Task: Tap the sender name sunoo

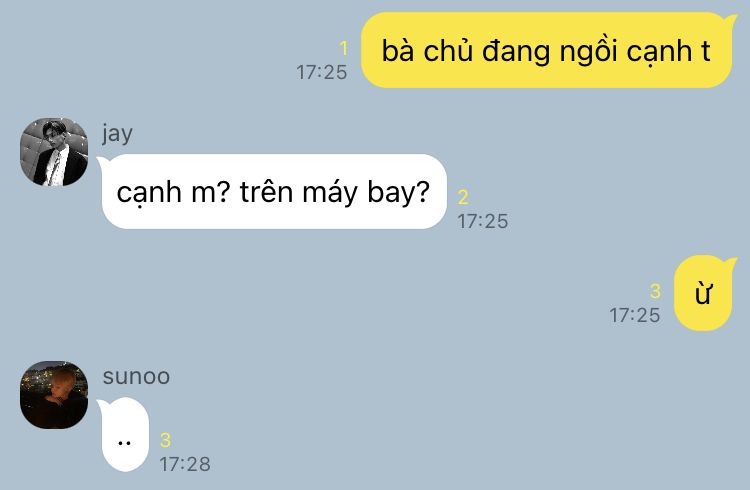Action: coord(136,377)
